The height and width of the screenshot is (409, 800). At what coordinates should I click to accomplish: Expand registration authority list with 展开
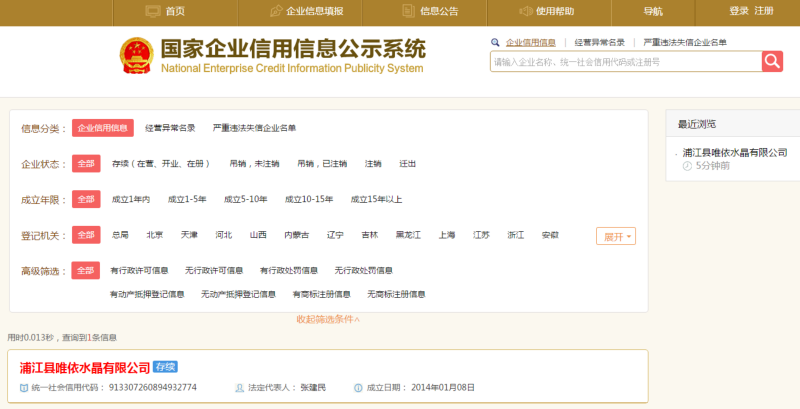pos(616,236)
